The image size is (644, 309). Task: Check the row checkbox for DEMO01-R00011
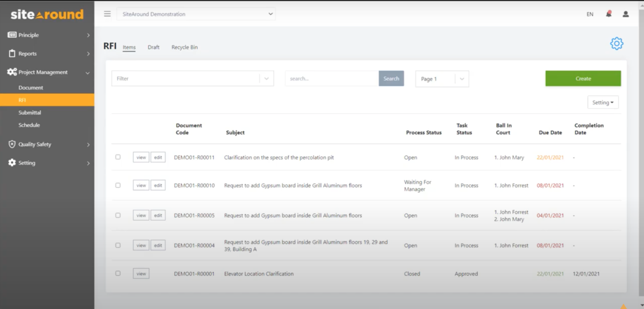pyautogui.click(x=118, y=157)
